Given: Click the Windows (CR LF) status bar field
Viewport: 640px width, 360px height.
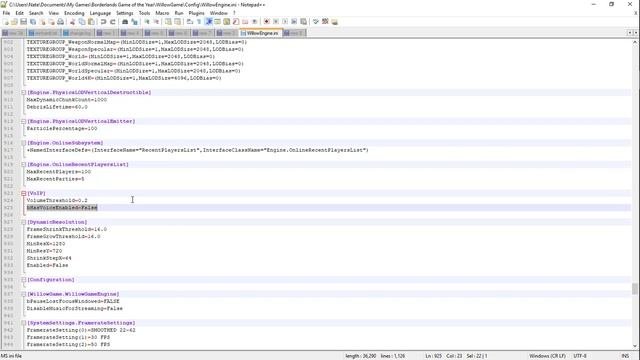Looking at the screenshot, I should click(x=547, y=356).
